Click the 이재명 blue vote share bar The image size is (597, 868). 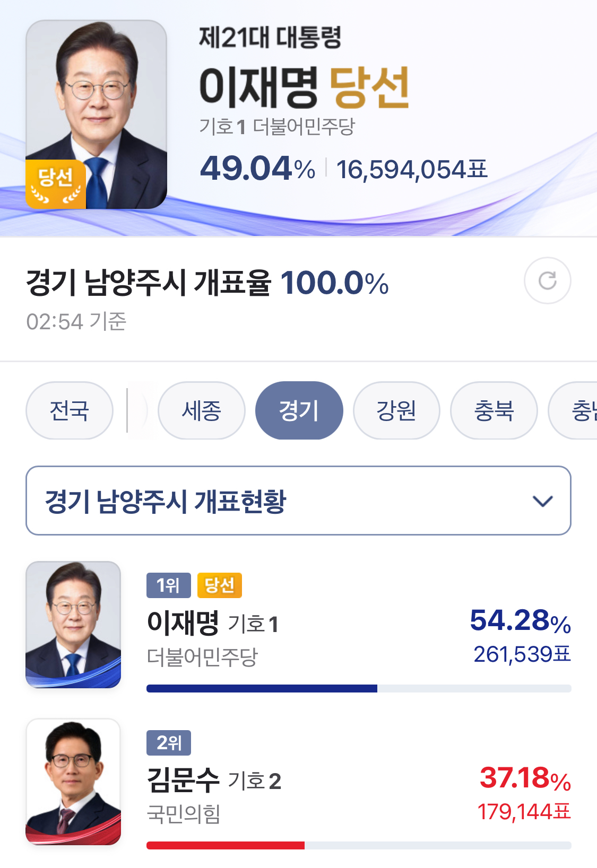(262, 688)
